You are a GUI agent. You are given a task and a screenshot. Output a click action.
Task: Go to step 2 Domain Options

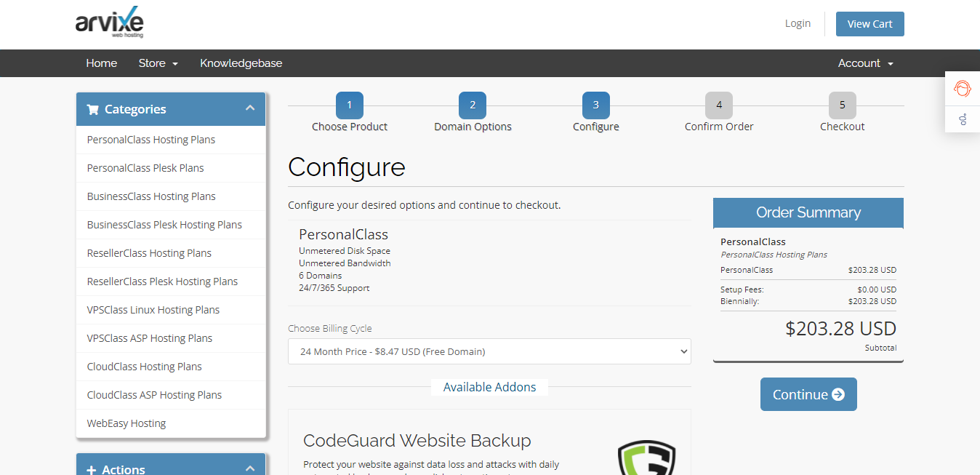[473, 113]
